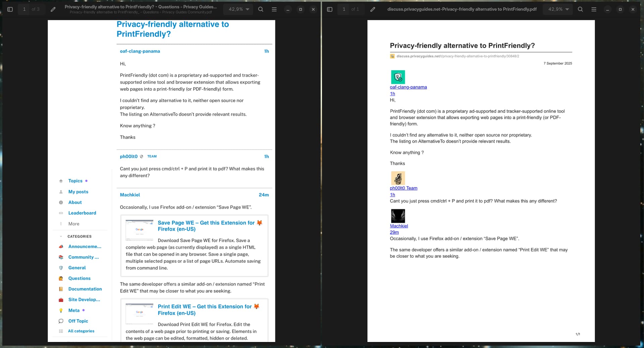Click About sidebar link
644x348 pixels.
pyautogui.click(x=75, y=202)
